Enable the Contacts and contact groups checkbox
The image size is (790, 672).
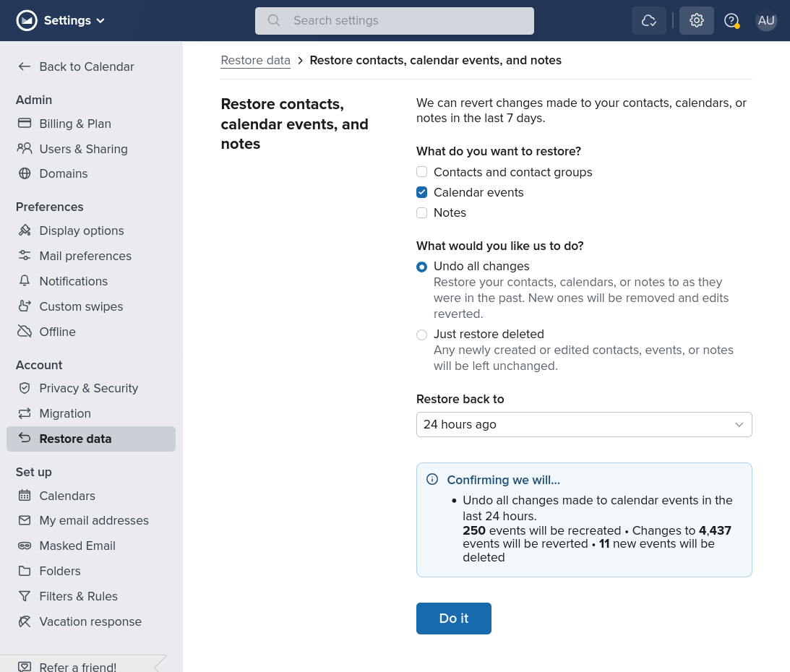click(422, 172)
